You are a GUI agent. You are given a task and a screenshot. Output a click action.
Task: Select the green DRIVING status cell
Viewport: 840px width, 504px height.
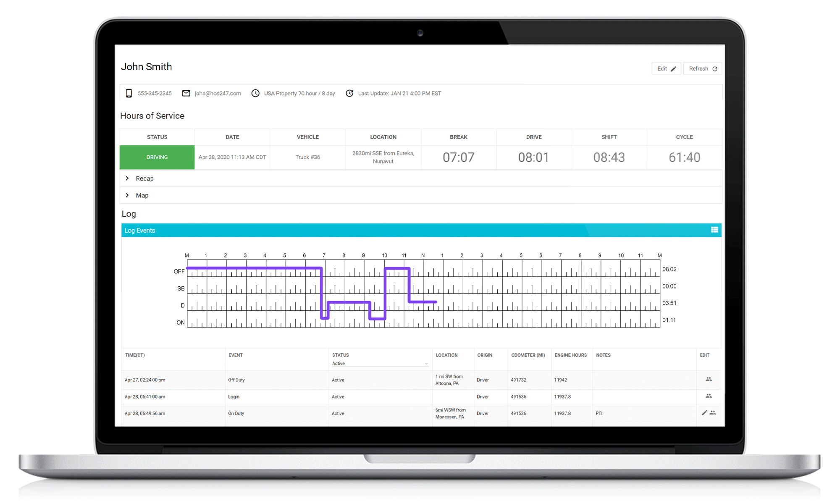click(157, 157)
